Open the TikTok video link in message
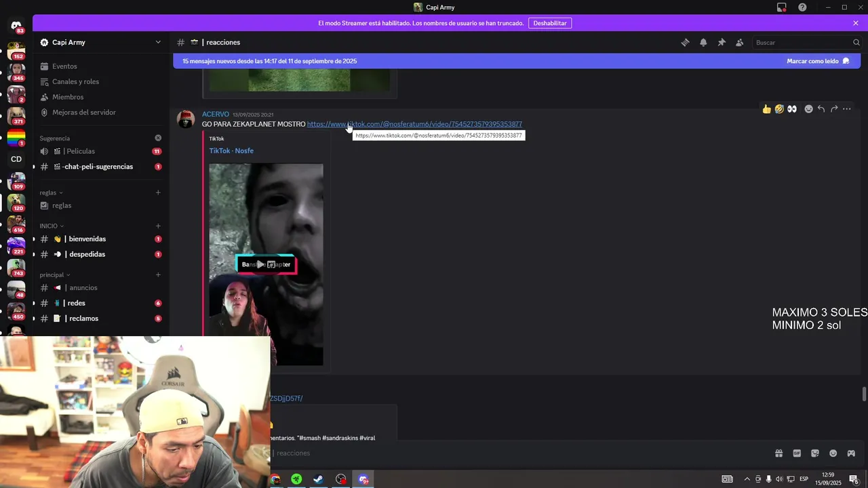Viewport: 868px width, 488px height. [x=414, y=124]
